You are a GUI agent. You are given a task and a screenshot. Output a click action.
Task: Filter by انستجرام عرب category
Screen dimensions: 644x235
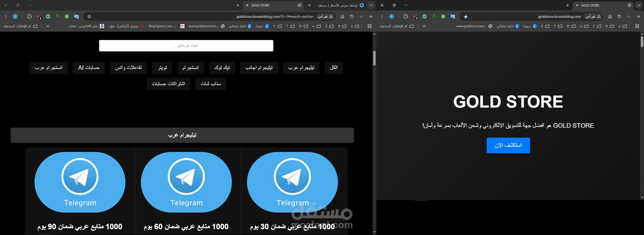click(x=49, y=68)
